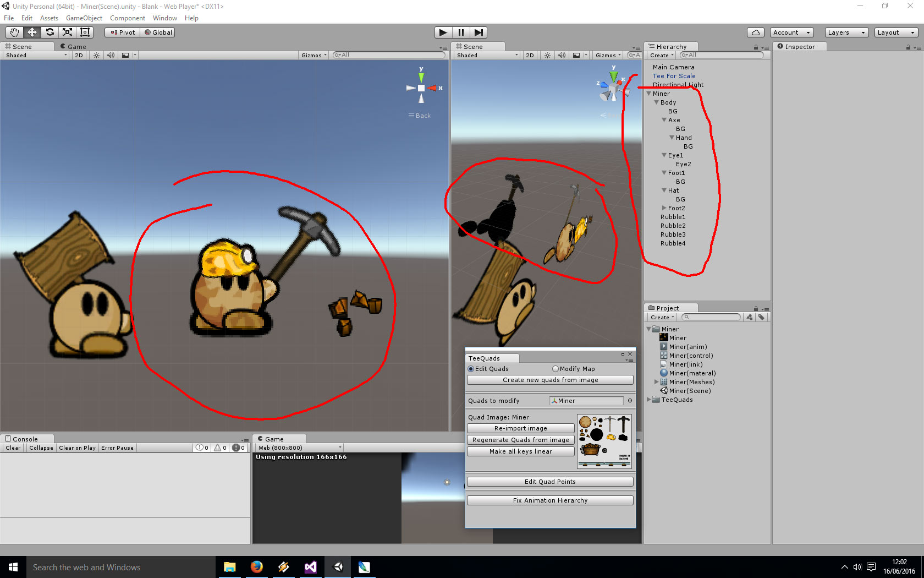Image resolution: width=924 pixels, height=578 pixels.
Task: Select the Modify Map radio button
Action: point(555,369)
